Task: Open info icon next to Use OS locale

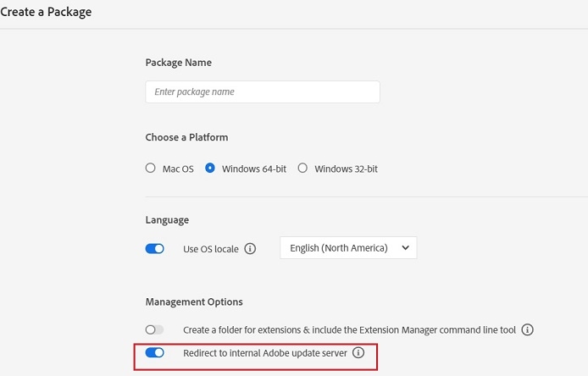Action: 250,249
